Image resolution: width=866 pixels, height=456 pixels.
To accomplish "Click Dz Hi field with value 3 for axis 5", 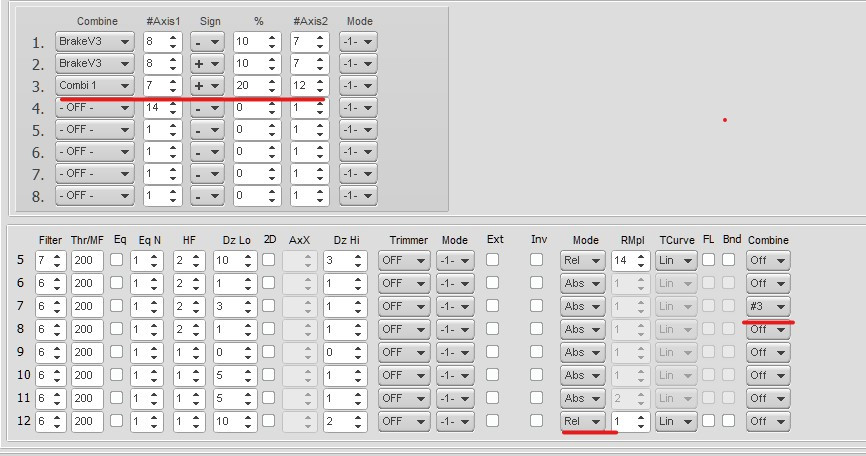I will coord(345,261).
